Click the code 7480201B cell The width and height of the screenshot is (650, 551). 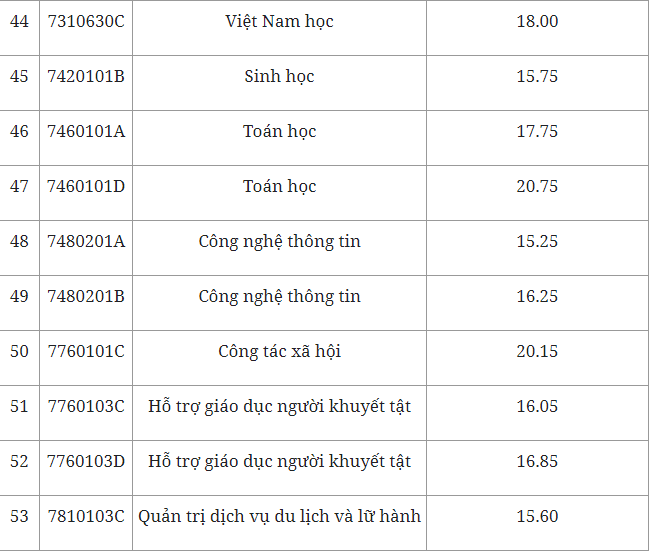click(86, 297)
